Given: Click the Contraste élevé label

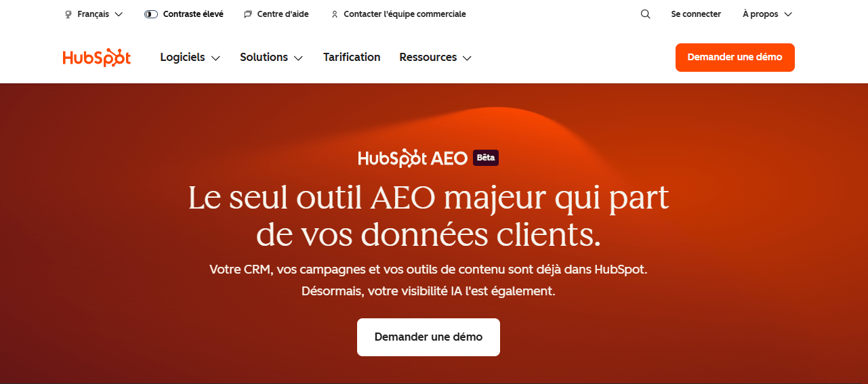Looking at the screenshot, I should [193, 14].
